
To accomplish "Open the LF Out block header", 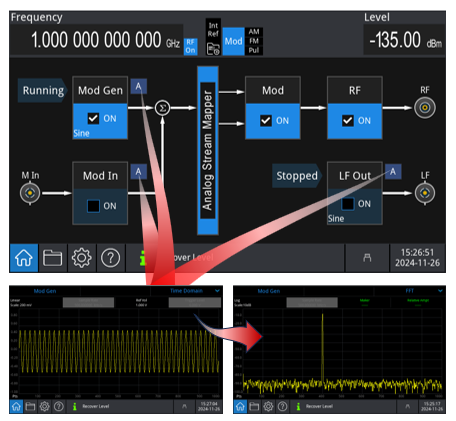I will coord(355,176).
